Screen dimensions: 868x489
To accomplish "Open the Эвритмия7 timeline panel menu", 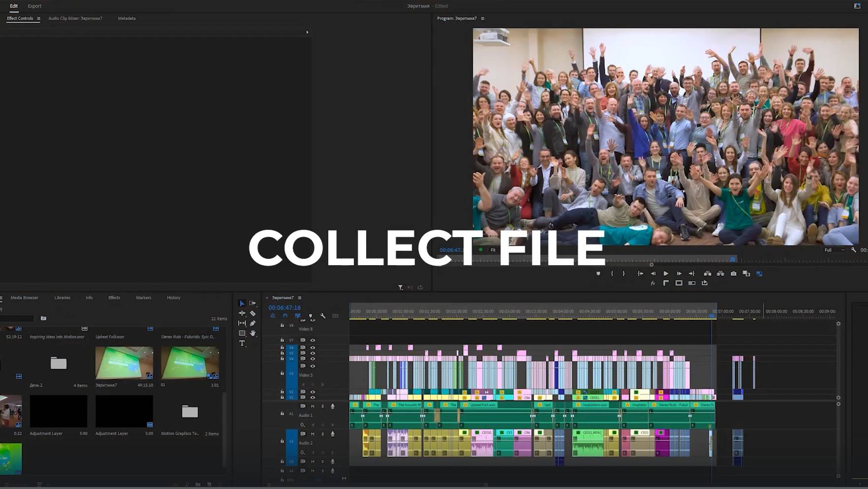I will (x=299, y=298).
